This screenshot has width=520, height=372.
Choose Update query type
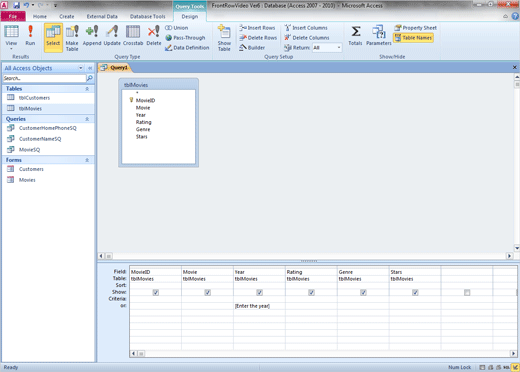coord(112,35)
